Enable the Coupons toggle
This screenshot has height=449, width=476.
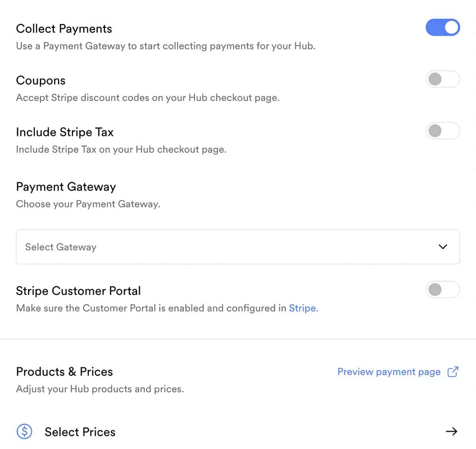pyautogui.click(x=443, y=79)
